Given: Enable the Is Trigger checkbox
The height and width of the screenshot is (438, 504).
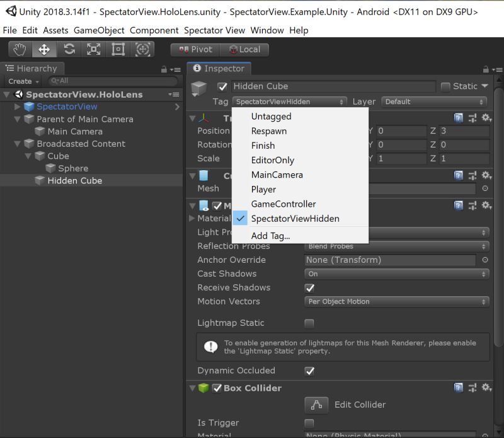Looking at the screenshot, I should pos(309,424).
